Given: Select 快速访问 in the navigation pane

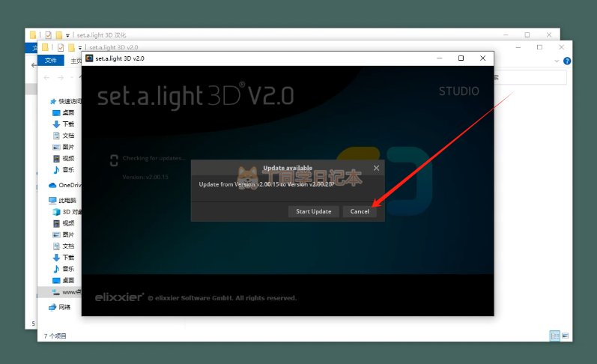Looking at the screenshot, I should pos(65,101).
